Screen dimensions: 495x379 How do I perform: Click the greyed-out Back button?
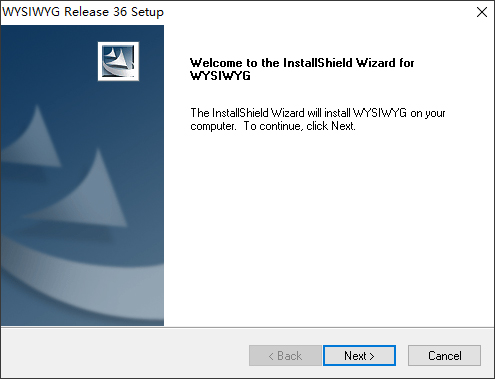(x=285, y=356)
